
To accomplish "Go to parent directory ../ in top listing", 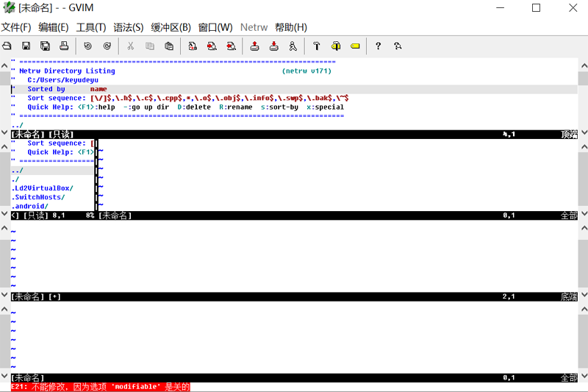I will 17,125.
